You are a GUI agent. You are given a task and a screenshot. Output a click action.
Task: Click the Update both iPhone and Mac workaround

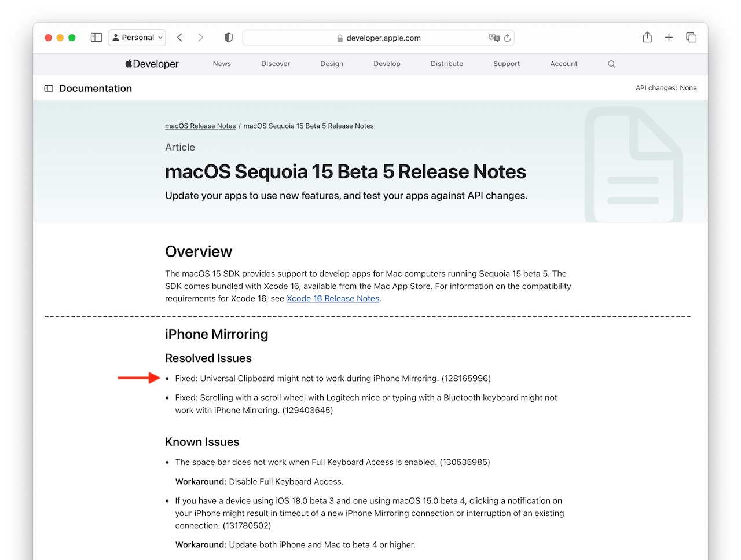295,544
